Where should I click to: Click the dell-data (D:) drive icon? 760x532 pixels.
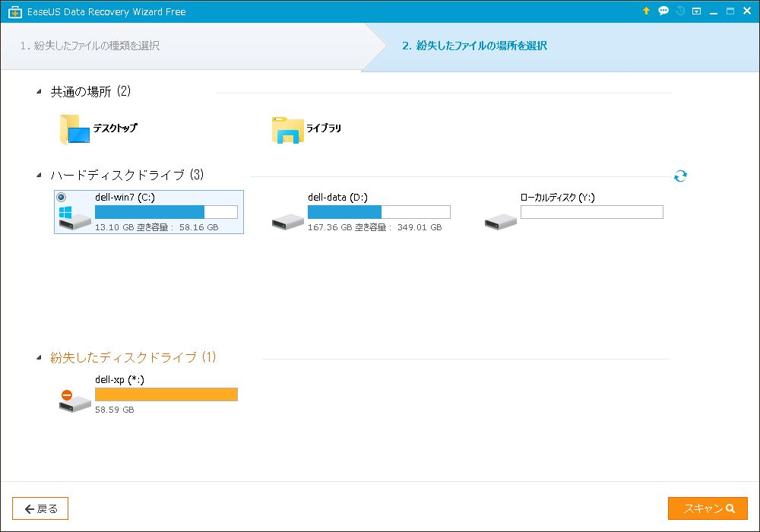(x=288, y=221)
